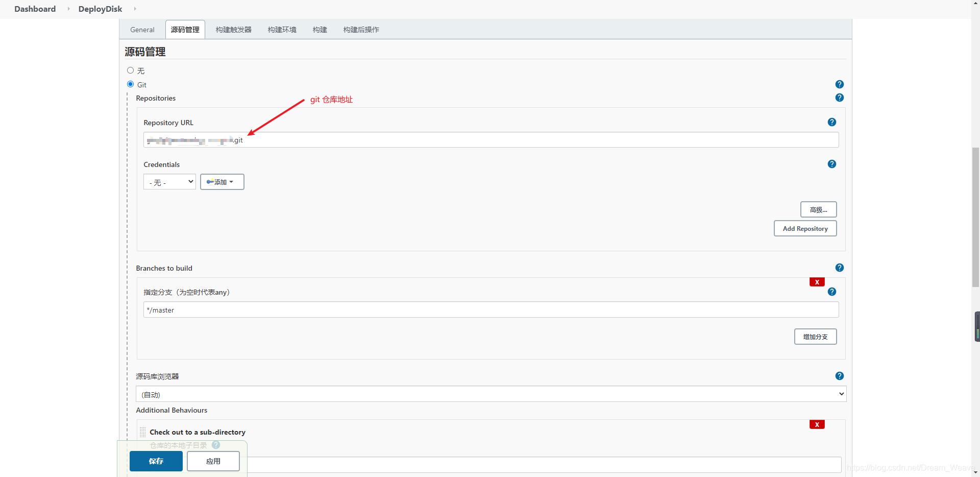The image size is (980, 477).
Task: Click the scrollbar up arrow
Action: pyautogui.click(x=975, y=4)
